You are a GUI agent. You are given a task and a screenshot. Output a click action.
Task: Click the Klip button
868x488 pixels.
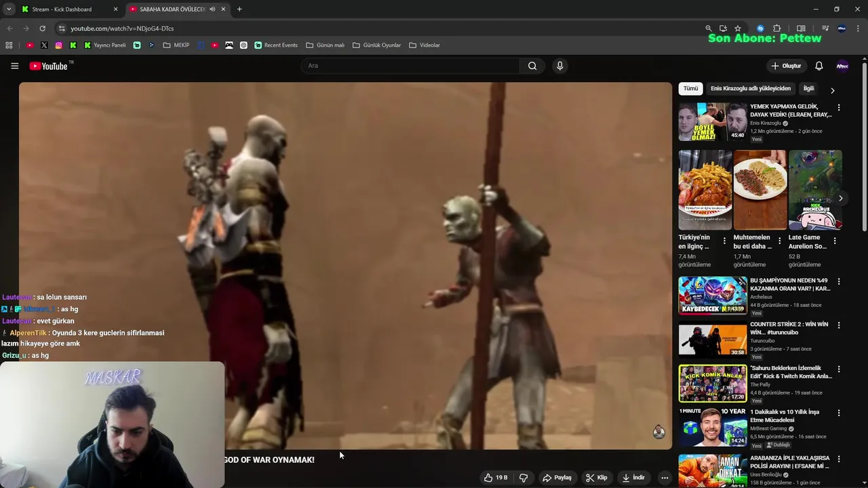pyautogui.click(x=597, y=478)
